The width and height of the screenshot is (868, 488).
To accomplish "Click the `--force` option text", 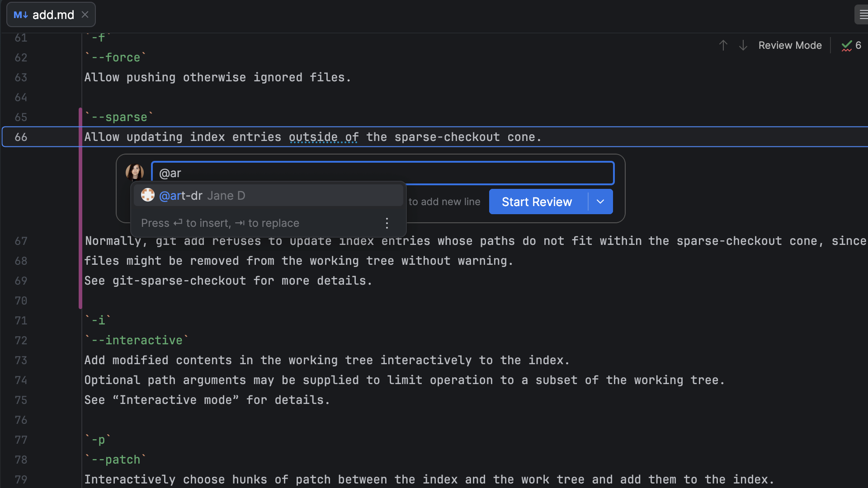I will [116, 57].
